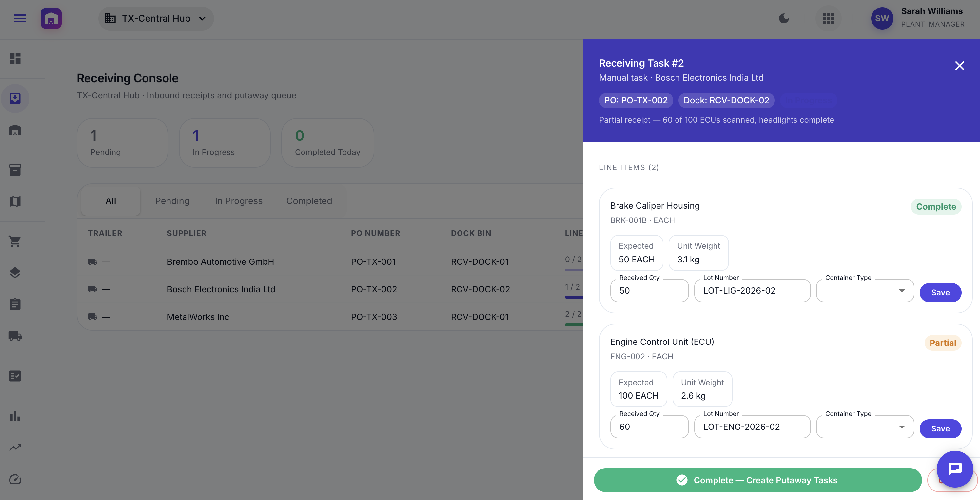Close the Receiving Task #2 panel
Image resolution: width=980 pixels, height=500 pixels.
point(959,66)
